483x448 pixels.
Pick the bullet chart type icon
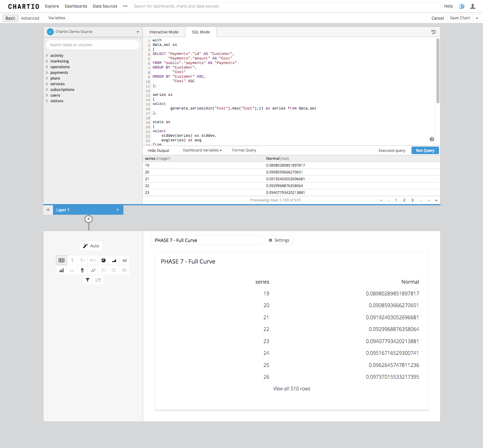click(x=93, y=260)
